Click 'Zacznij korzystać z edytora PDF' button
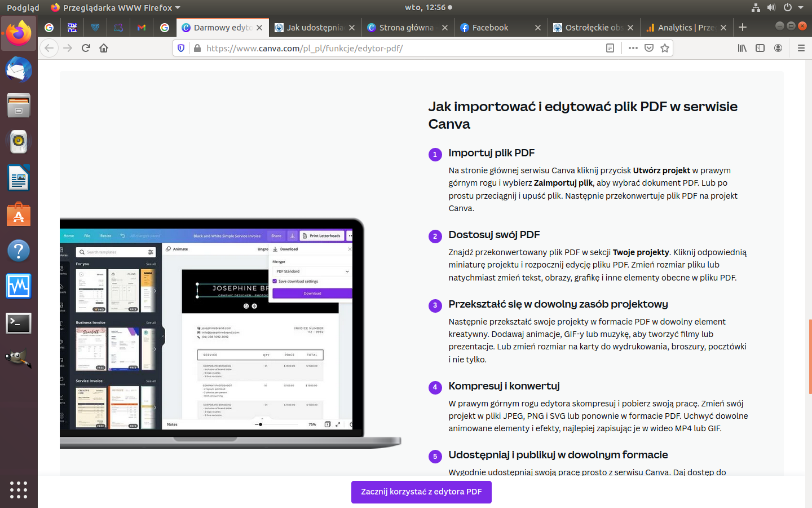Screen dimensions: 812x508 pos(421,492)
